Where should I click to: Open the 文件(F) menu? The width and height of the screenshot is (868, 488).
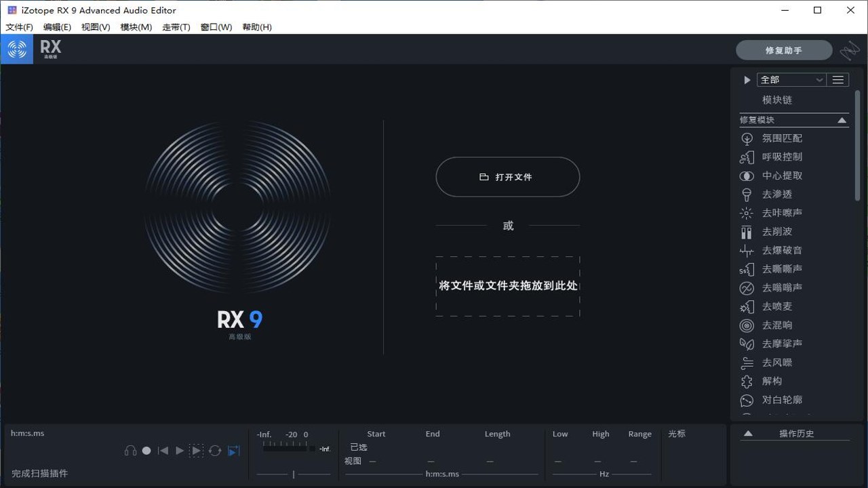point(20,27)
